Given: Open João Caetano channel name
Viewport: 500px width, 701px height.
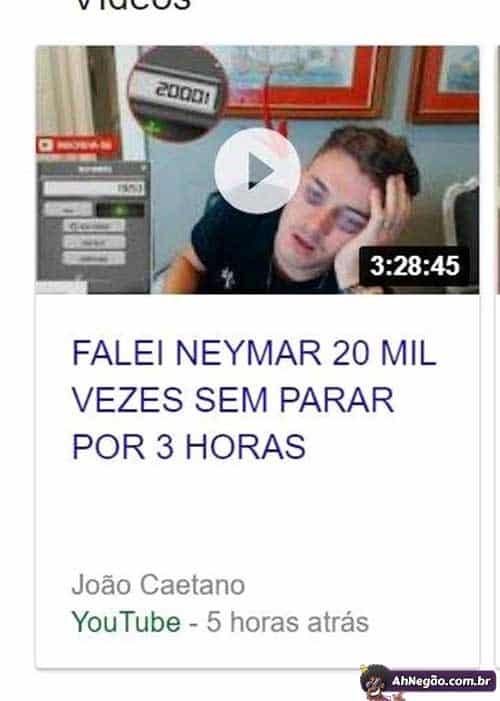Looking at the screenshot, I should 158,584.
